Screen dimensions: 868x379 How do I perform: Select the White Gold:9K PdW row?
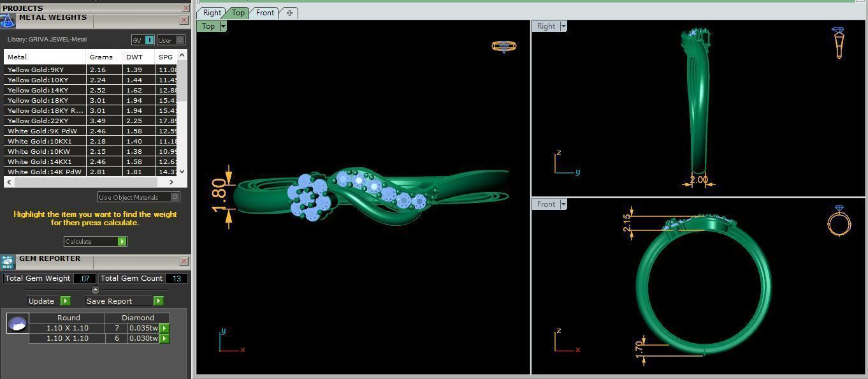[91, 131]
